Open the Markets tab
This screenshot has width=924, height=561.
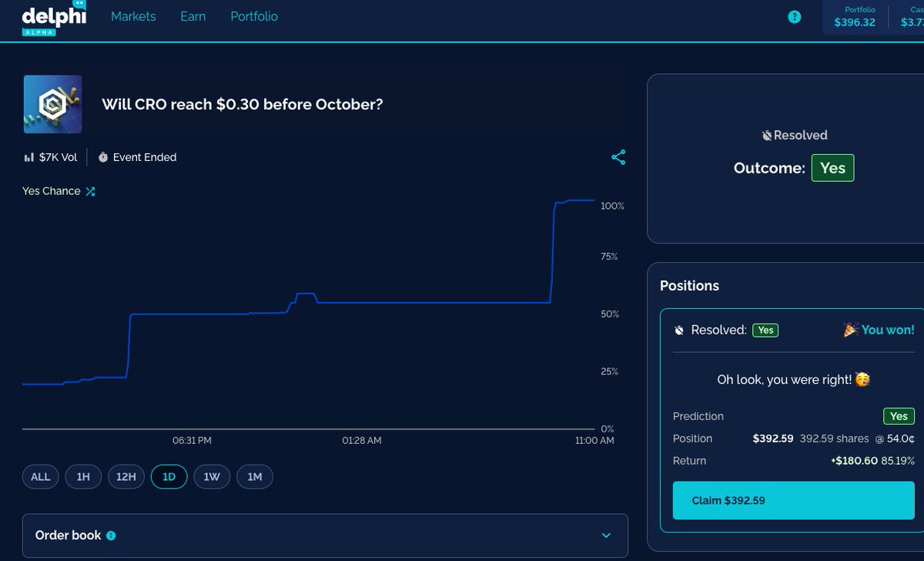point(133,16)
